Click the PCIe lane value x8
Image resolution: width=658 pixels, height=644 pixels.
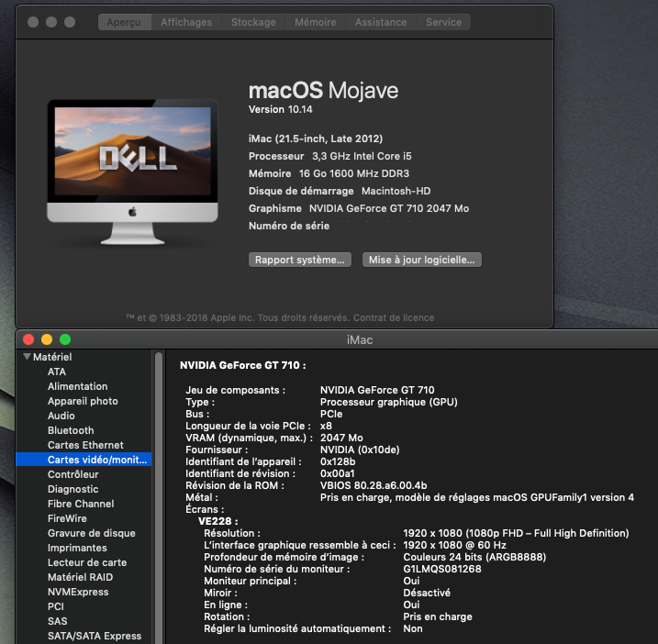pos(326,426)
